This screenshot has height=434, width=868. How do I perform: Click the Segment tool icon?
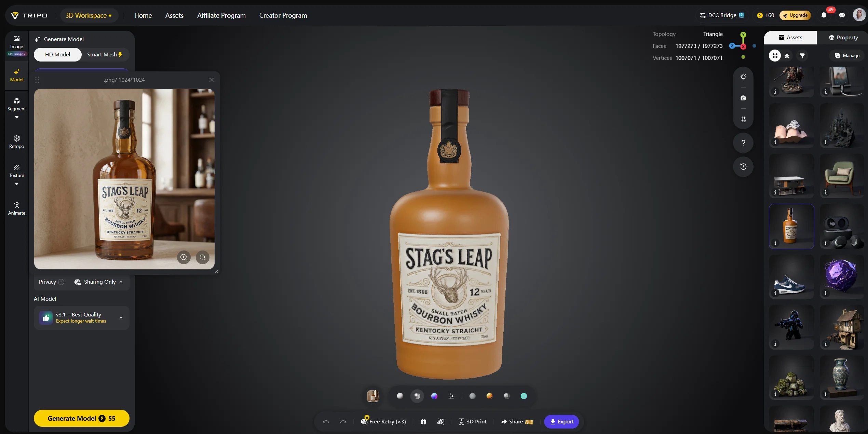(x=16, y=101)
